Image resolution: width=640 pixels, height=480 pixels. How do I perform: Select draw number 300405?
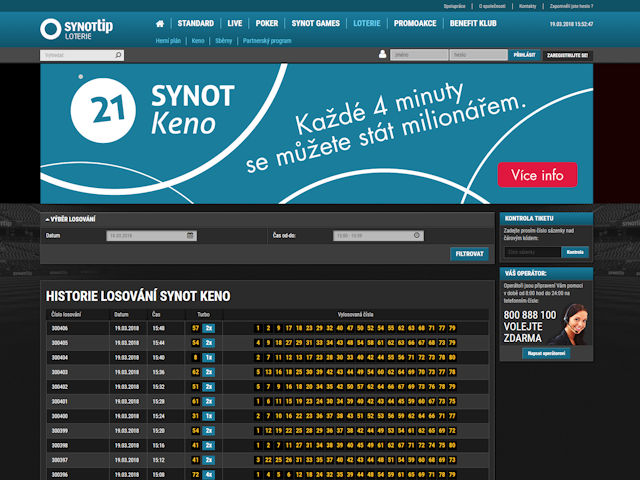pos(60,343)
